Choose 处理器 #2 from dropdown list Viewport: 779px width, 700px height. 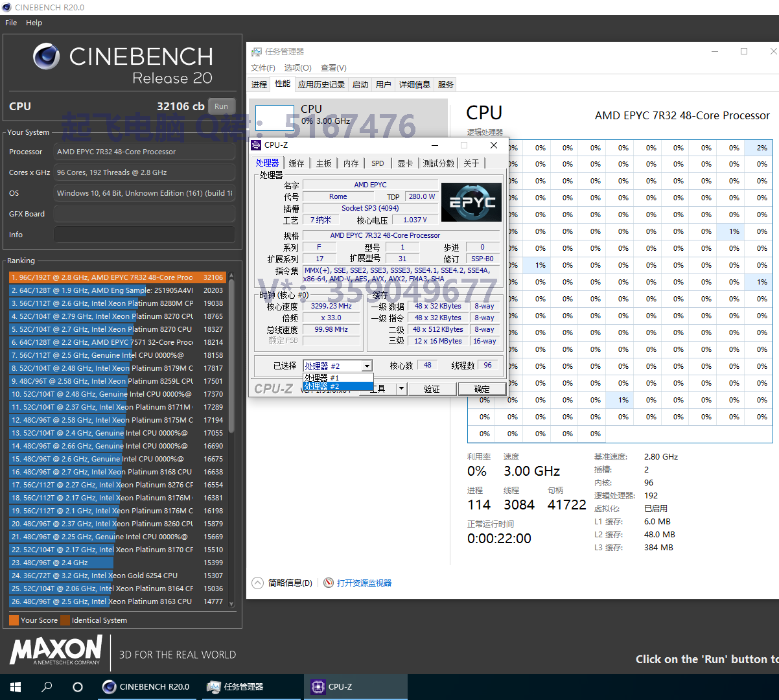point(338,386)
